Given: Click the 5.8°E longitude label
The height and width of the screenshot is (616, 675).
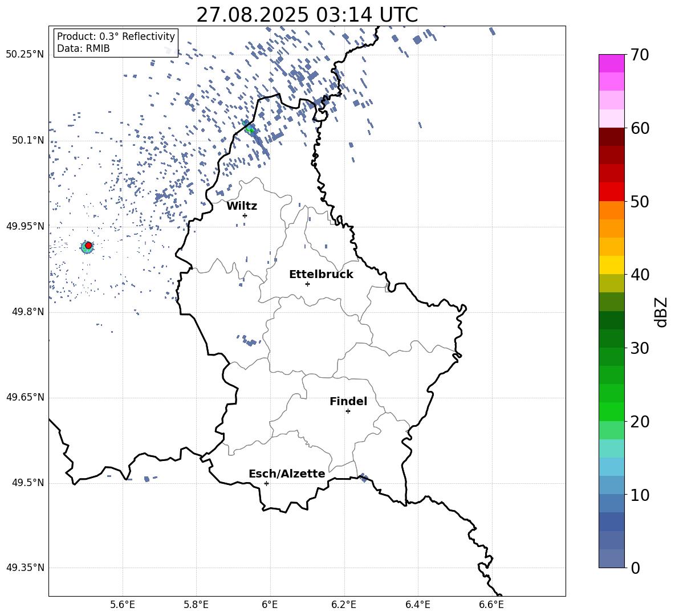Looking at the screenshot, I should [196, 605].
